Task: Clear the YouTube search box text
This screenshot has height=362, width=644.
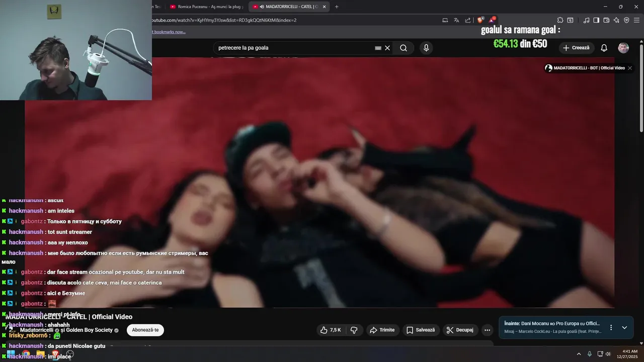Action: point(387,48)
